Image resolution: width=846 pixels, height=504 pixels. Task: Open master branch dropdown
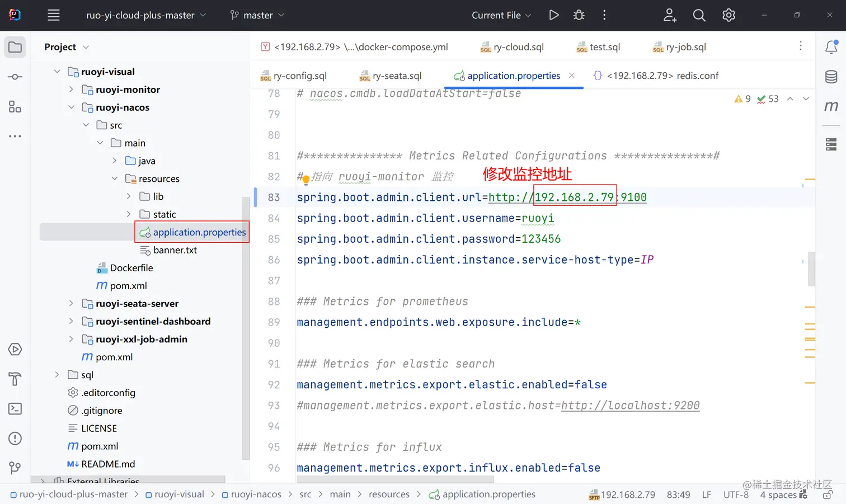pyautogui.click(x=258, y=15)
